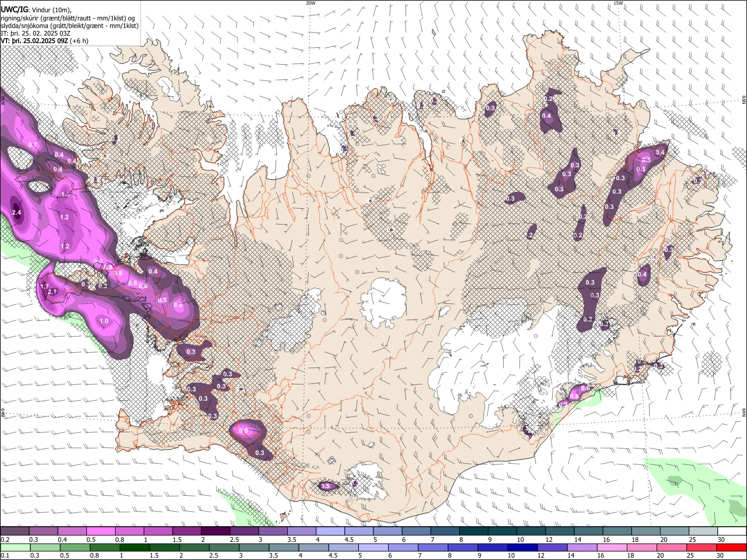Click the "4.5" label in bottom legend row
Viewport: 747px width, 560px height.
332,556
